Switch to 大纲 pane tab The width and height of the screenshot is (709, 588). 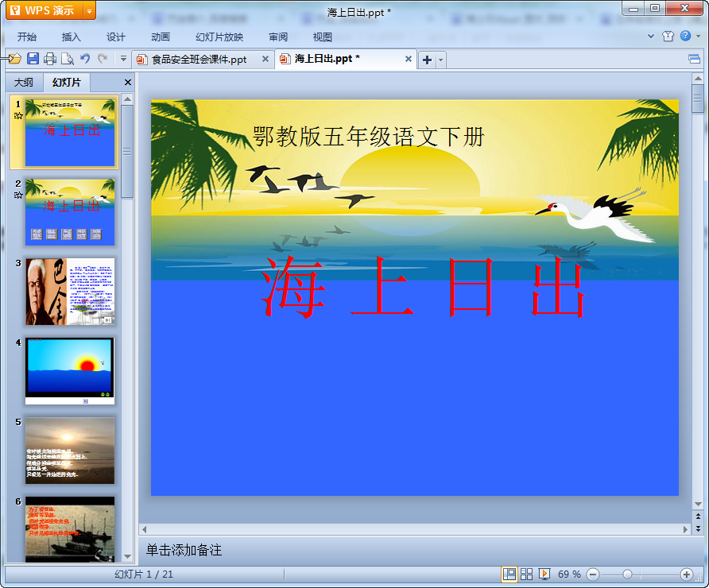pos(24,83)
